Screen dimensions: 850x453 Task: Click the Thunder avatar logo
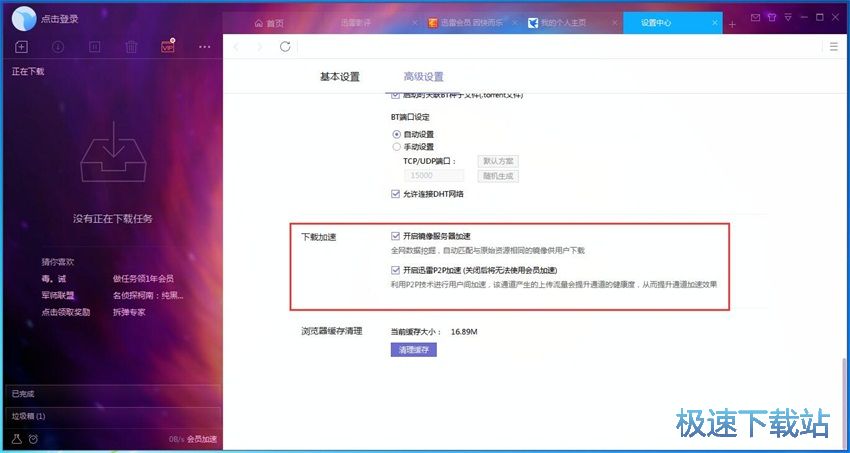24,18
